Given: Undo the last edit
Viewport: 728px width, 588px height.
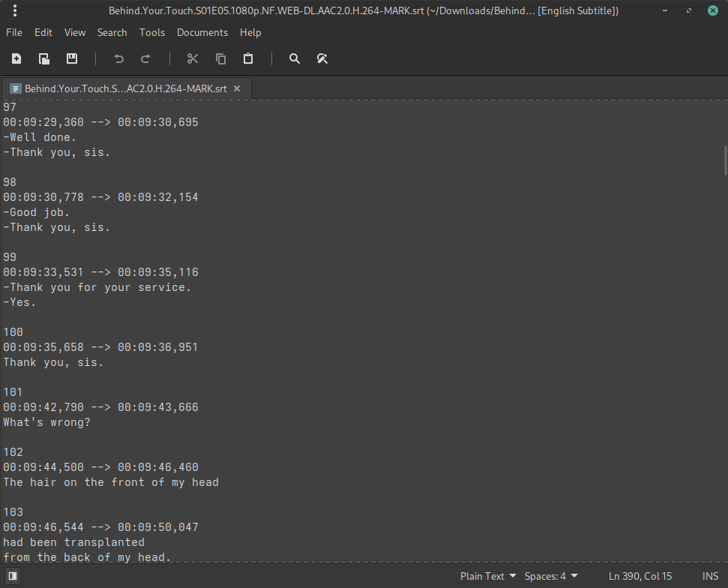Looking at the screenshot, I should (119, 58).
